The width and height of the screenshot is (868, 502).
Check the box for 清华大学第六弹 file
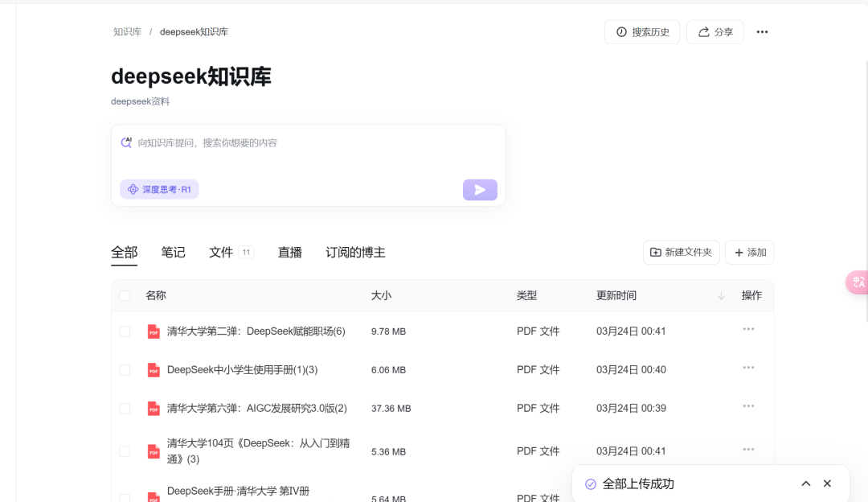125,409
